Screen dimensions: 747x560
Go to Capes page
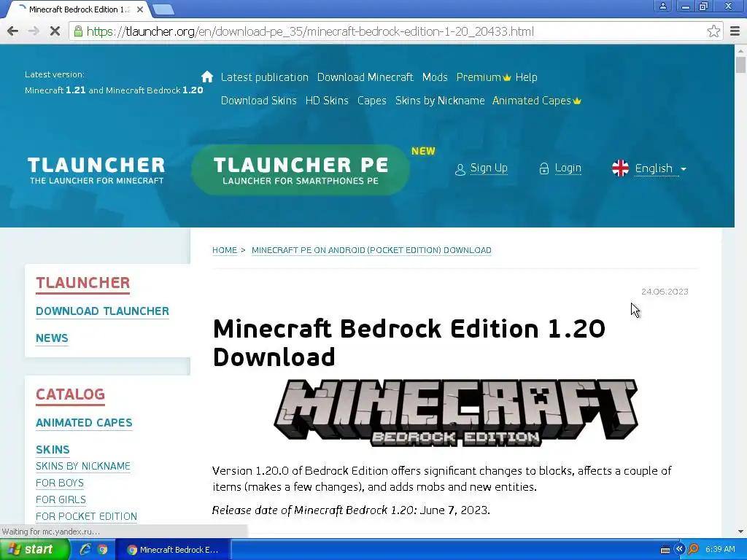click(x=371, y=101)
